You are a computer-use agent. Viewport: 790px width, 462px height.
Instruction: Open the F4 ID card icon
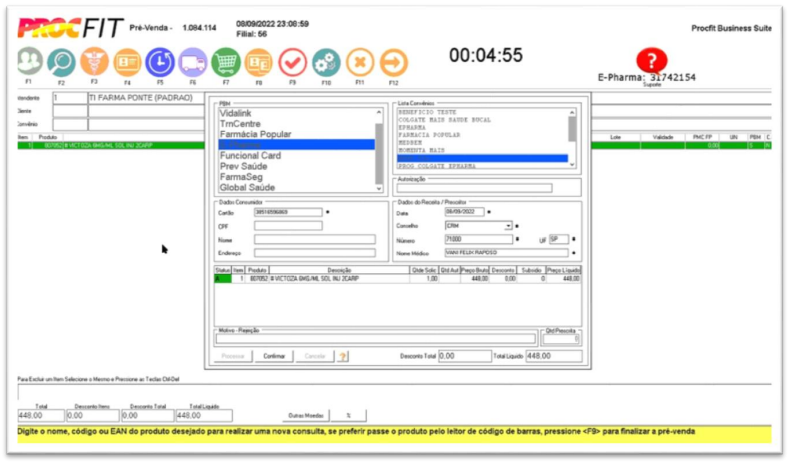coord(127,62)
